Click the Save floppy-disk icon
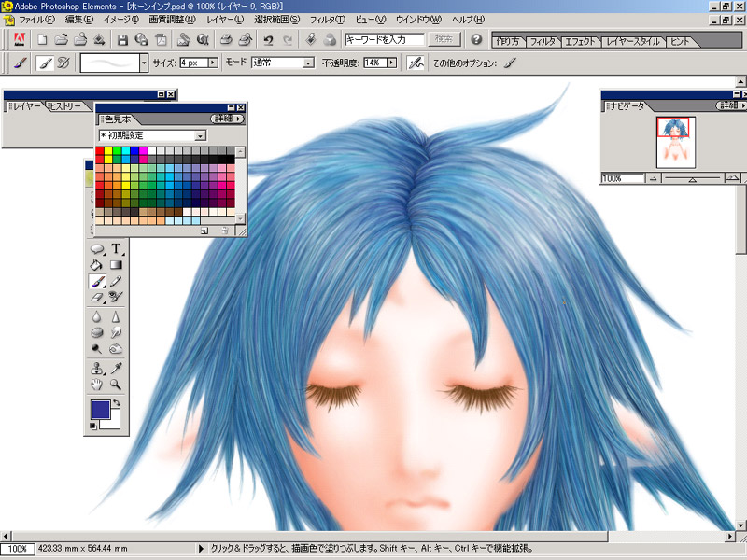This screenshot has height=560, width=747. (122, 39)
